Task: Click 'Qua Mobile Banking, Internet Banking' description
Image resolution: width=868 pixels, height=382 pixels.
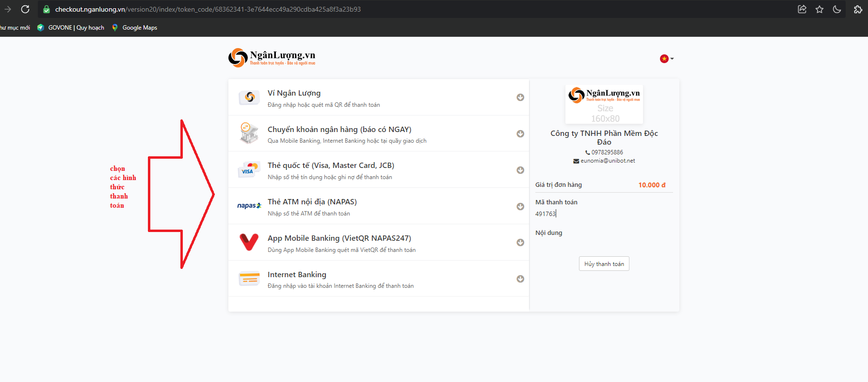Action: click(347, 141)
